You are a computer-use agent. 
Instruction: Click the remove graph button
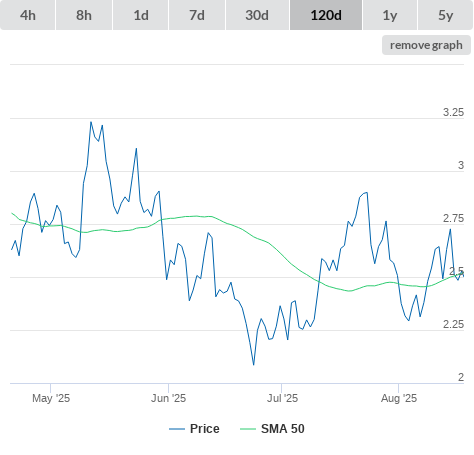click(426, 45)
